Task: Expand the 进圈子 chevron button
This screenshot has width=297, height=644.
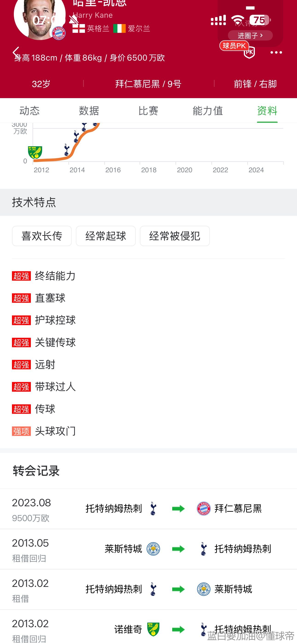Action: 250,35
